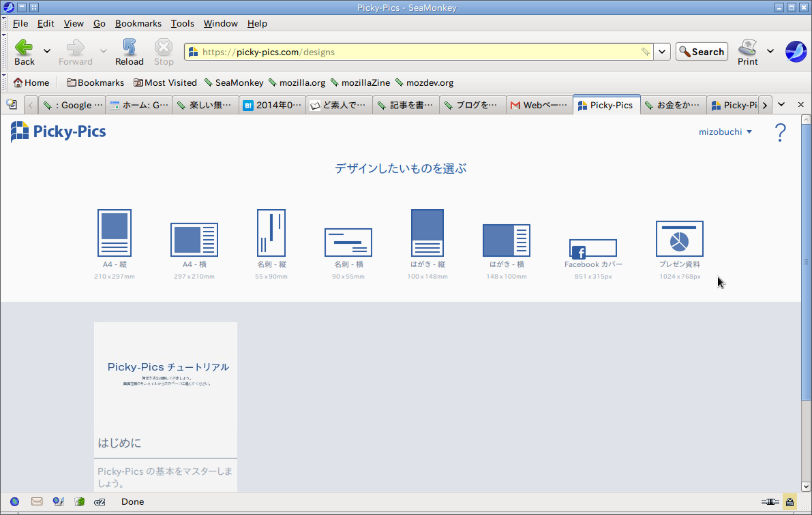812x515 pixels.
Task: Open the help question mark icon
Action: tap(780, 133)
